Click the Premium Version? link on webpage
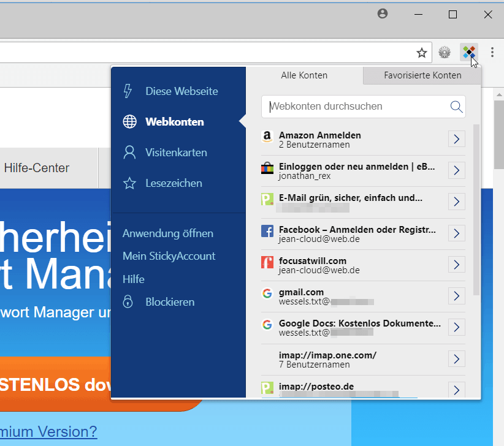 48,432
